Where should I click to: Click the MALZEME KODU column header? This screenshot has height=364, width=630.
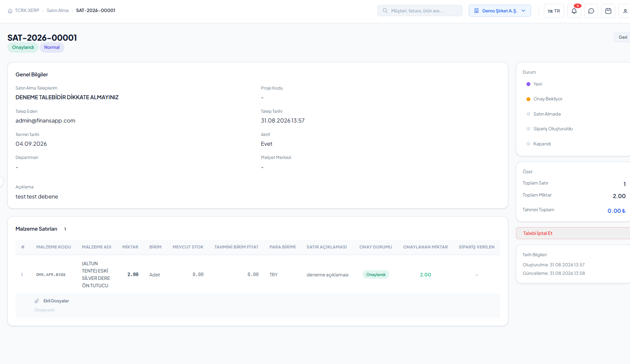pos(54,247)
